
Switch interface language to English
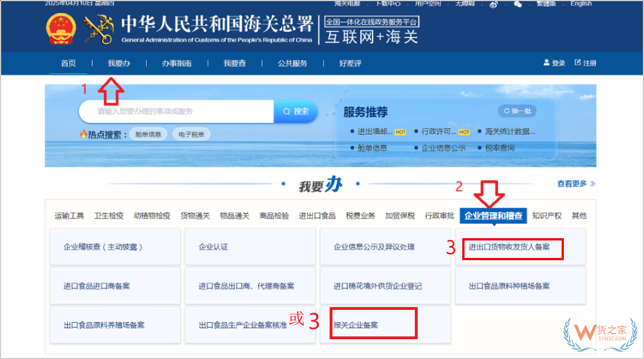[581, 3]
